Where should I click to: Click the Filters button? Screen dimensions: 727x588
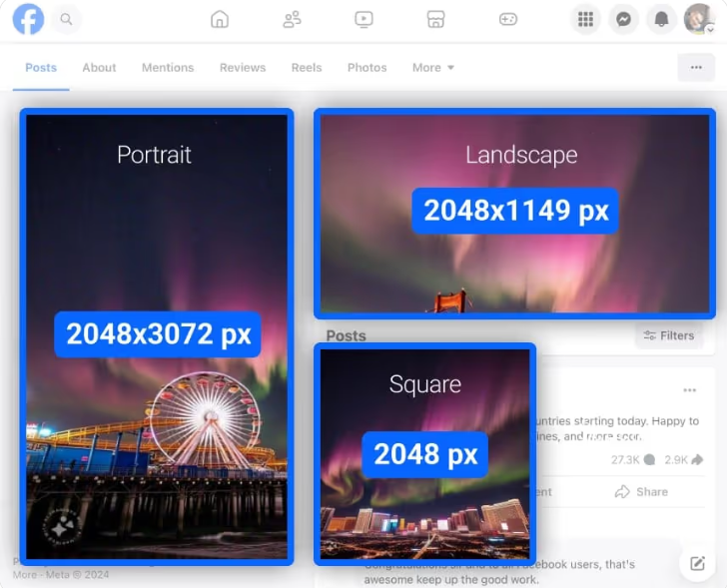[x=669, y=335]
